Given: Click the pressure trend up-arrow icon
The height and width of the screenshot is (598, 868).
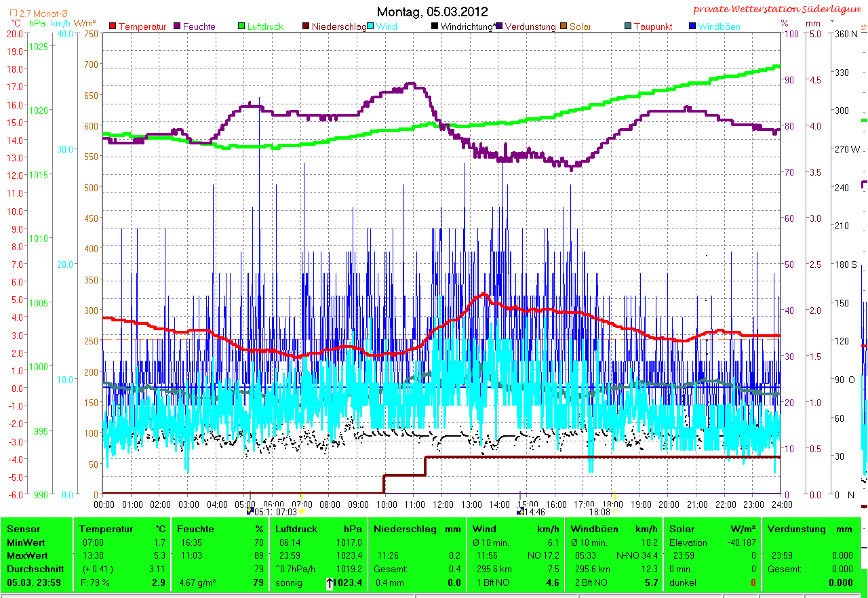Looking at the screenshot, I should point(330,583).
